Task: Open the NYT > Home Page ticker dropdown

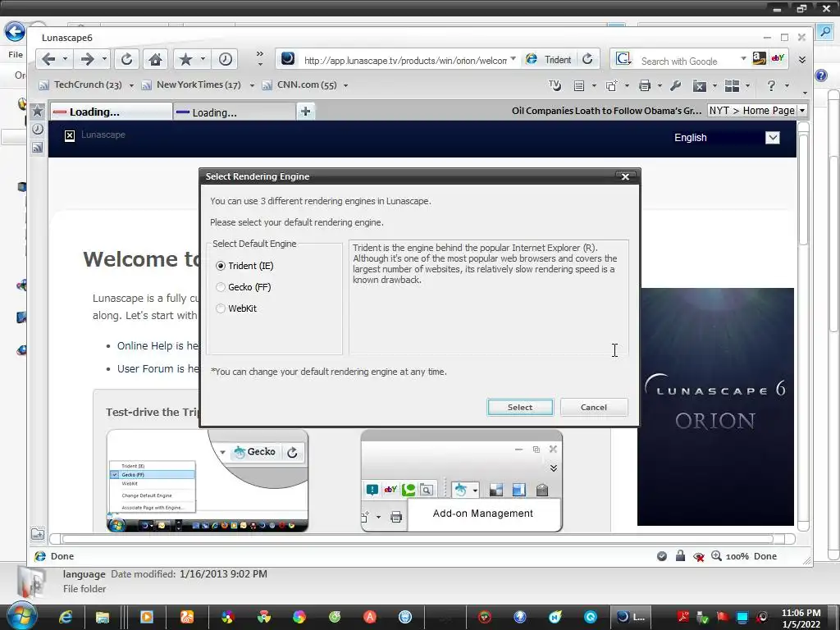Action: coord(802,111)
